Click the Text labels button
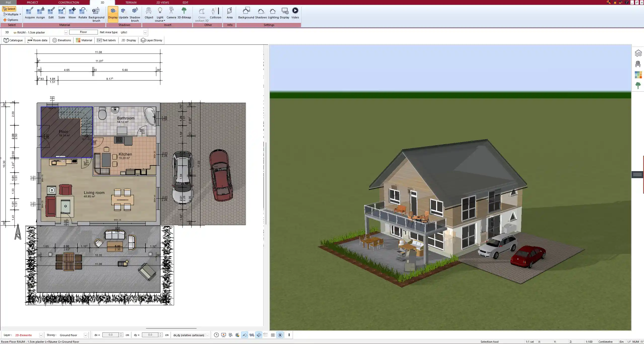This screenshot has height=344, width=644. coord(106,40)
